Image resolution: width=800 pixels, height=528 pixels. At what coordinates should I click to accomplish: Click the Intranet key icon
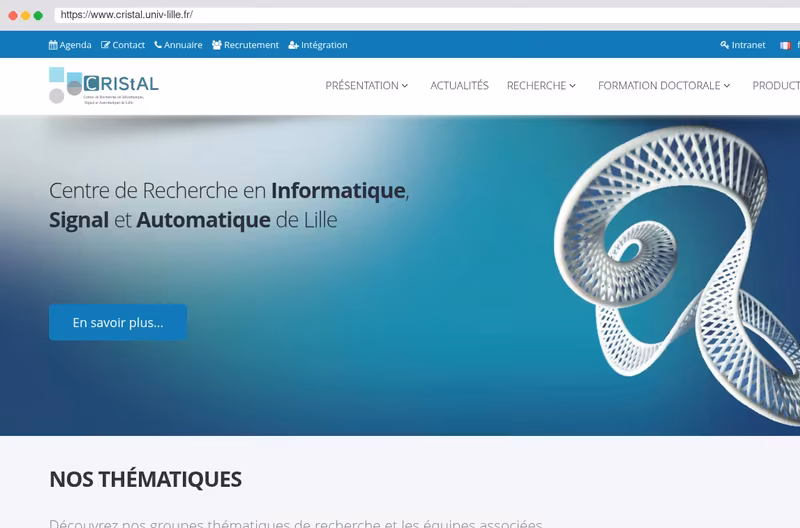coord(724,45)
